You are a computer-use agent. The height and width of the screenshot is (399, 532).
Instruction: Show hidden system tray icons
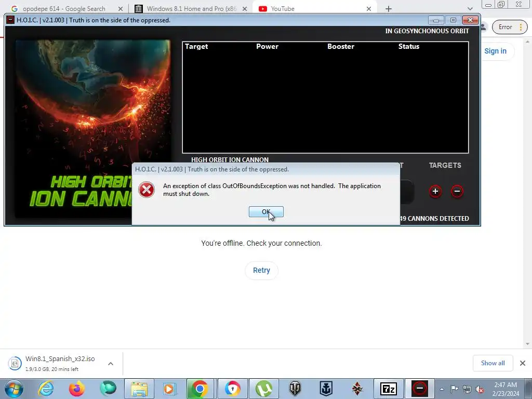pyautogui.click(x=442, y=389)
